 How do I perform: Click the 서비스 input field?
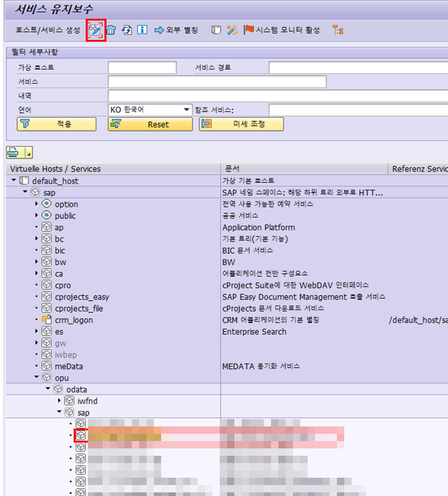(217, 82)
